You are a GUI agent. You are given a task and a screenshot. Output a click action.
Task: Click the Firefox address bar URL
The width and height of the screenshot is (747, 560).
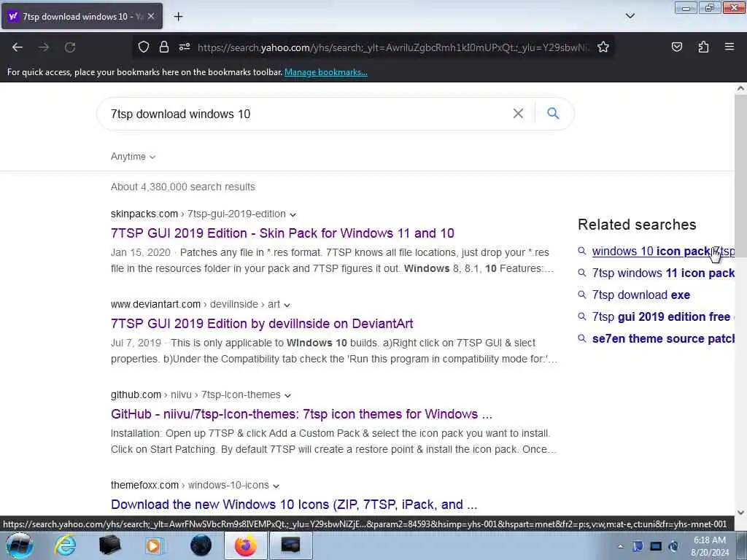click(393, 47)
